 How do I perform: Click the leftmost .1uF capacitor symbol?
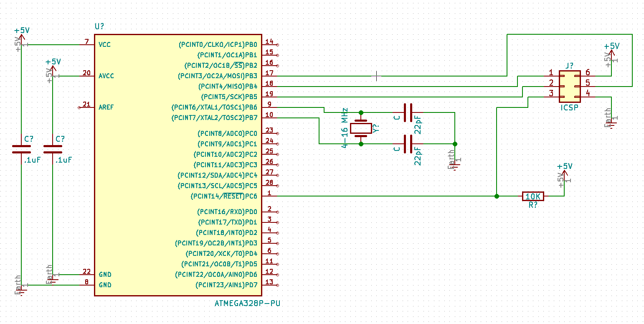(21, 149)
